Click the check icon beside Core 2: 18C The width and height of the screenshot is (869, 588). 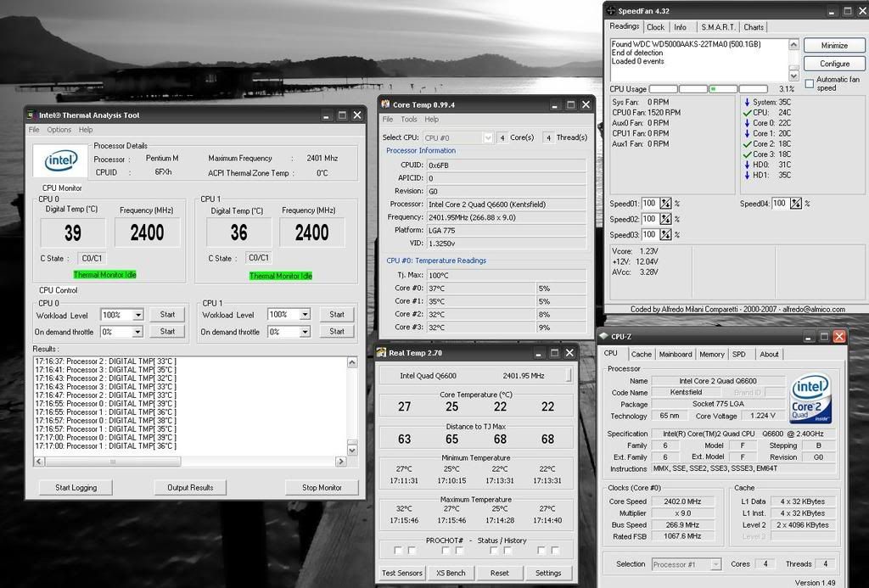click(x=747, y=144)
